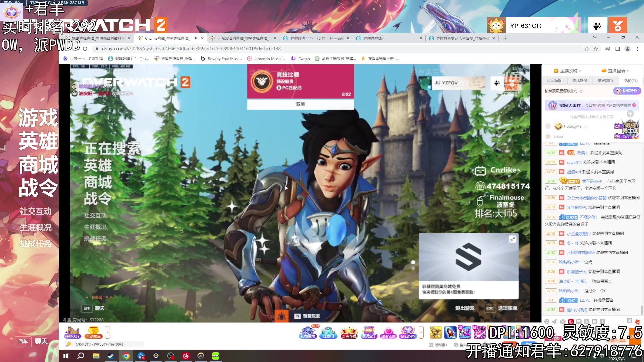Open the 福利券 coupon link

point(438,345)
